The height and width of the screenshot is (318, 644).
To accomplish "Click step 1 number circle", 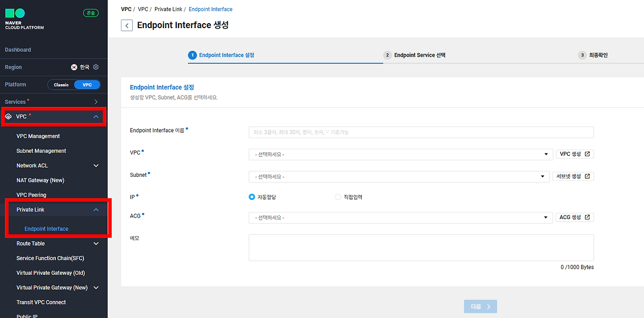I will click(x=192, y=55).
